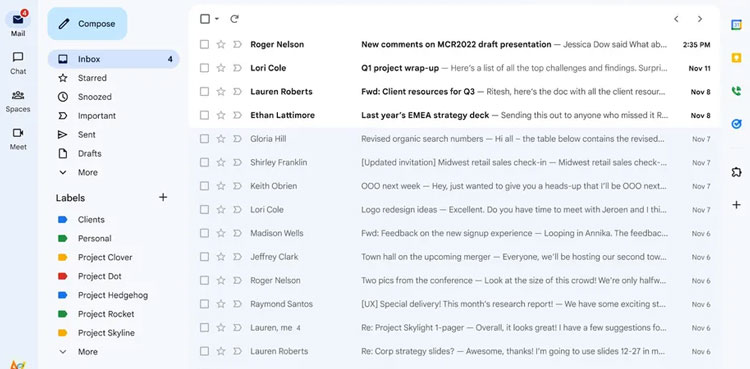Star the Gloria Hill email
Viewport: 750px width, 369px height.
[x=221, y=139]
